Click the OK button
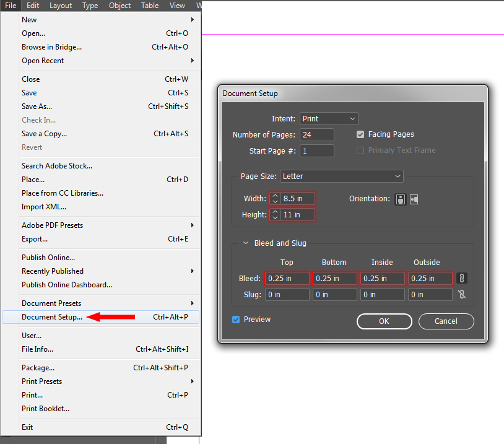Image resolution: width=504 pixels, height=444 pixels. 384,321
